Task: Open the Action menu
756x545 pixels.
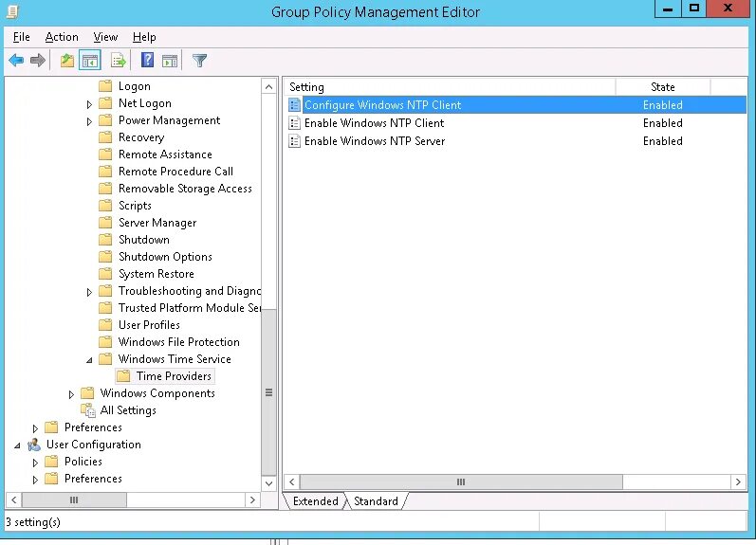Action: point(62,37)
